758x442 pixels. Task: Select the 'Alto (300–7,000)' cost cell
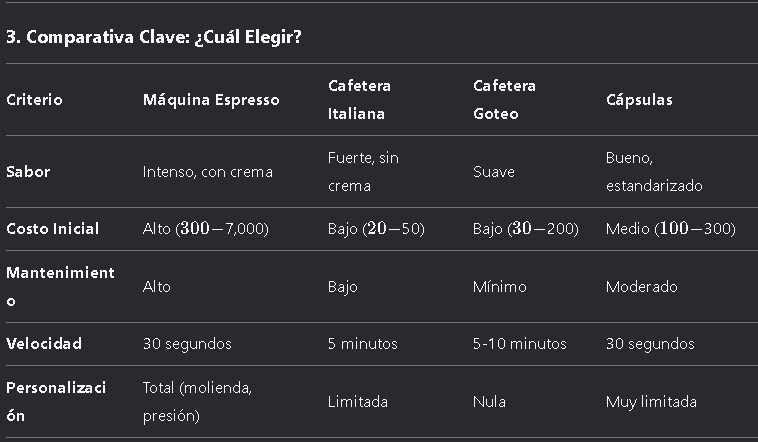(205, 229)
